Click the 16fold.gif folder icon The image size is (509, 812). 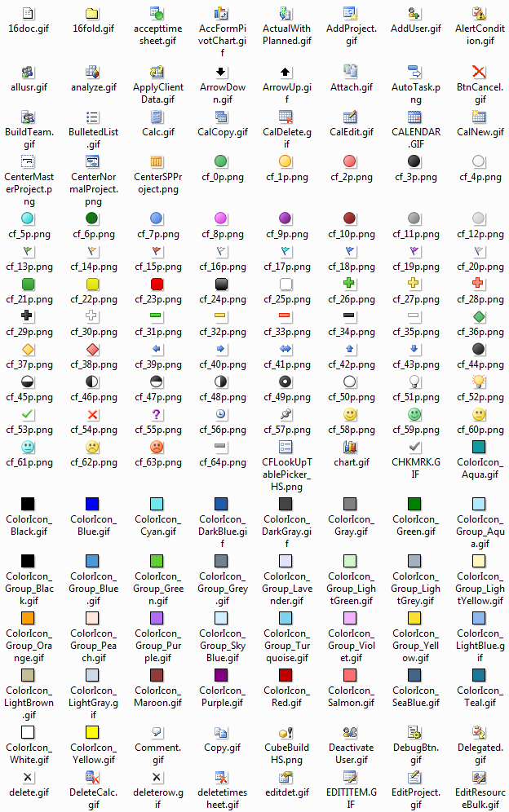[93, 14]
